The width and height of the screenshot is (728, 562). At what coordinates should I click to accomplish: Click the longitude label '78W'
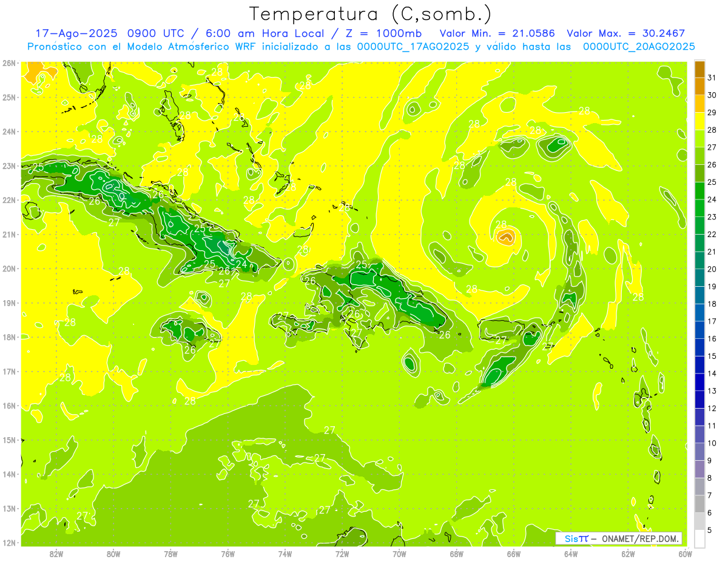[x=170, y=554]
